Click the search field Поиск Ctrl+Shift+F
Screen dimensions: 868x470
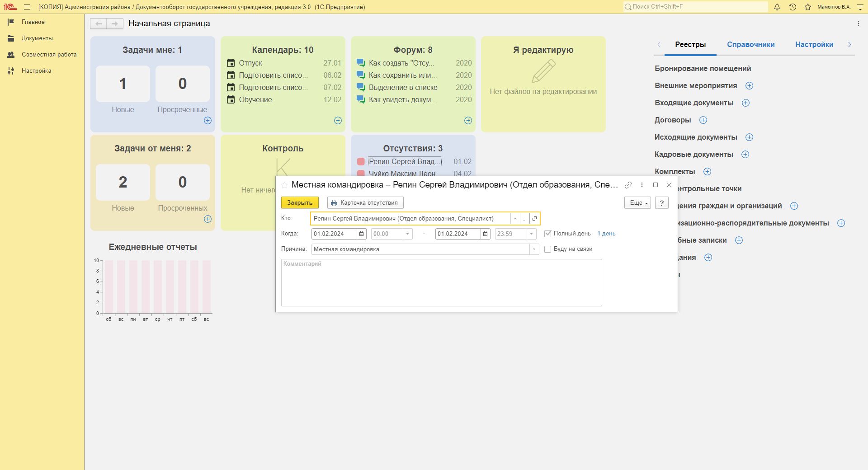coord(695,7)
